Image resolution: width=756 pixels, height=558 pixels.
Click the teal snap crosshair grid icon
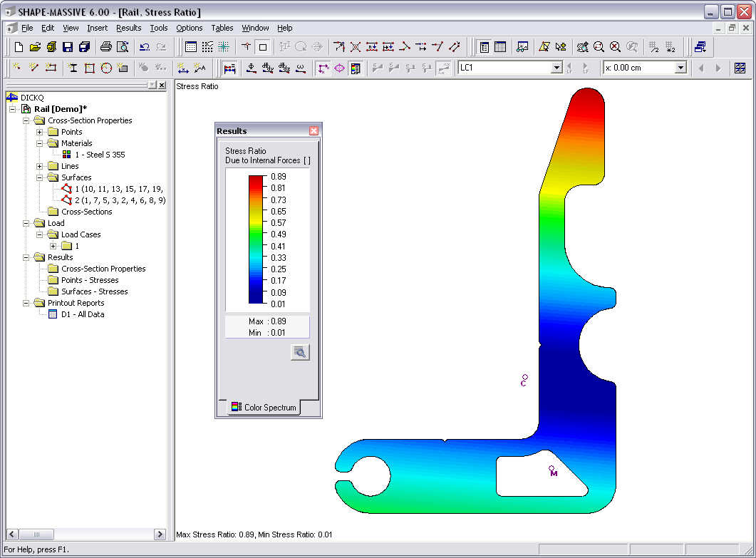[x=224, y=47]
